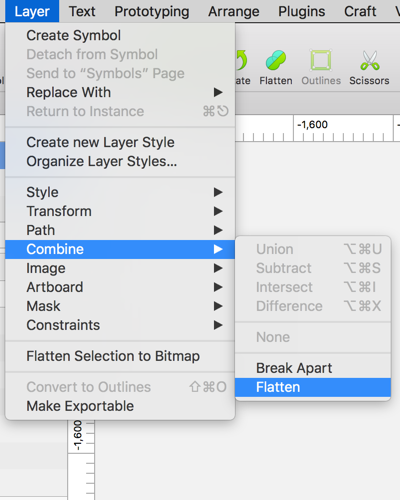Click the horizontal ruler at -1,600
The image size is (400, 500).
pyautogui.click(x=312, y=125)
